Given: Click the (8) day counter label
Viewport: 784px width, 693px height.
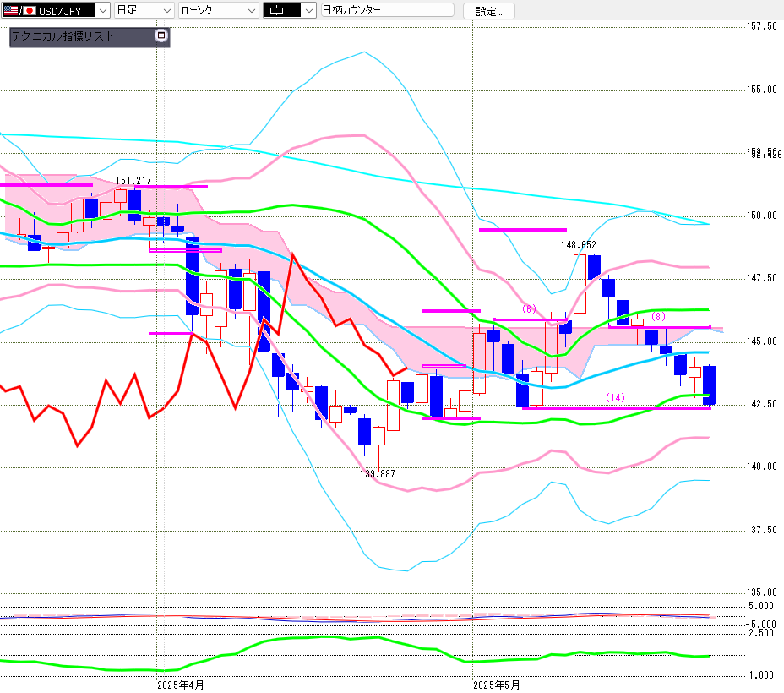Looking at the screenshot, I should 658,317.
